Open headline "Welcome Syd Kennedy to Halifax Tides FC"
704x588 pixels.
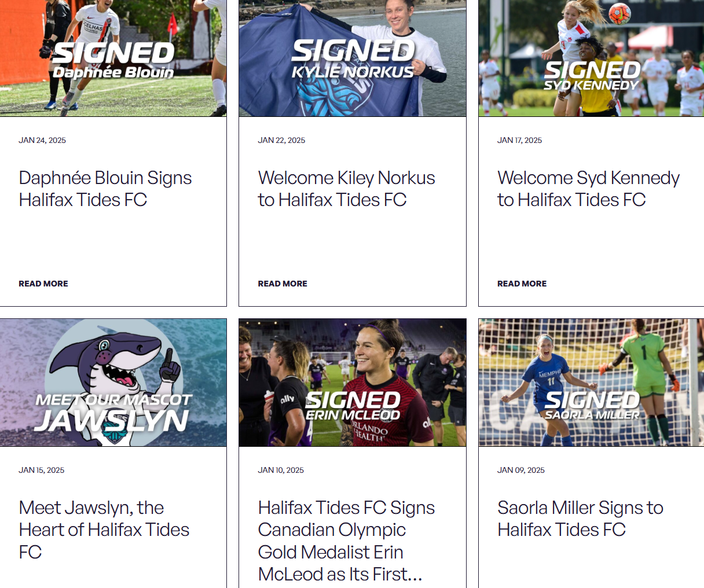click(588, 189)
